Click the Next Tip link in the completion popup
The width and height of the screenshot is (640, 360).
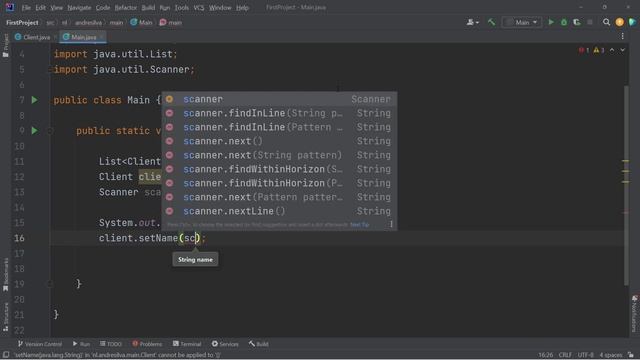click(360, 224)
